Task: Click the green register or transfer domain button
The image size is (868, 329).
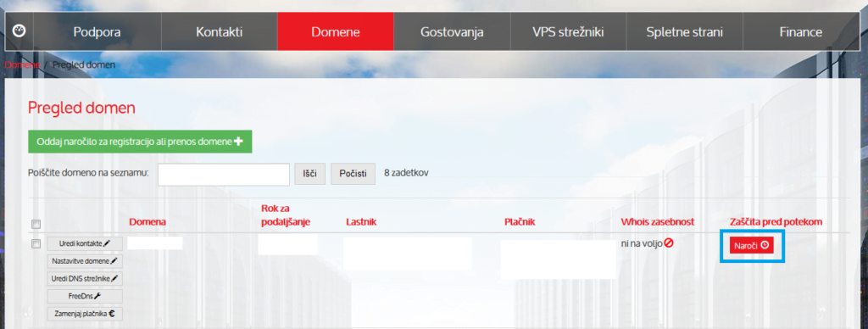Action: point(140,142)
